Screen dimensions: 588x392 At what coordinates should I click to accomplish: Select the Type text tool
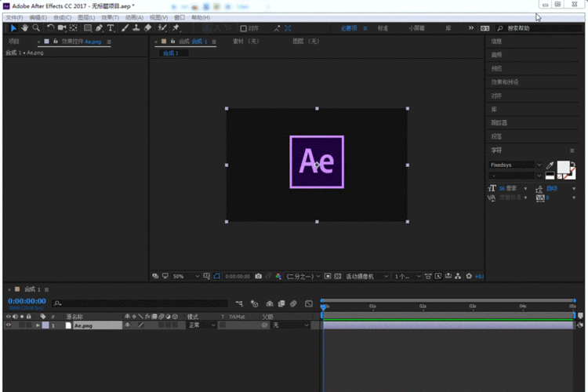coord(110,28)
